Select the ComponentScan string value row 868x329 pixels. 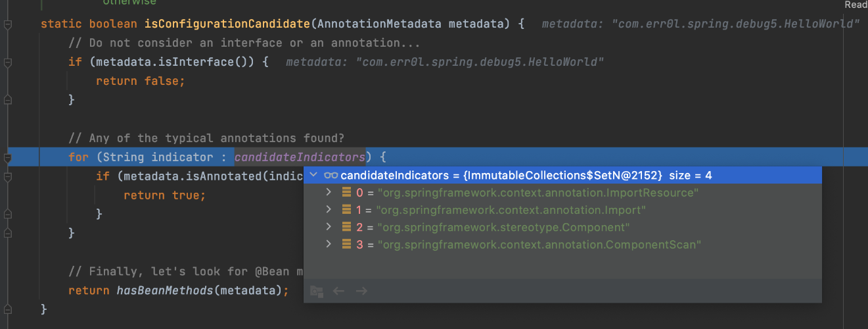(x=539, y=244)
